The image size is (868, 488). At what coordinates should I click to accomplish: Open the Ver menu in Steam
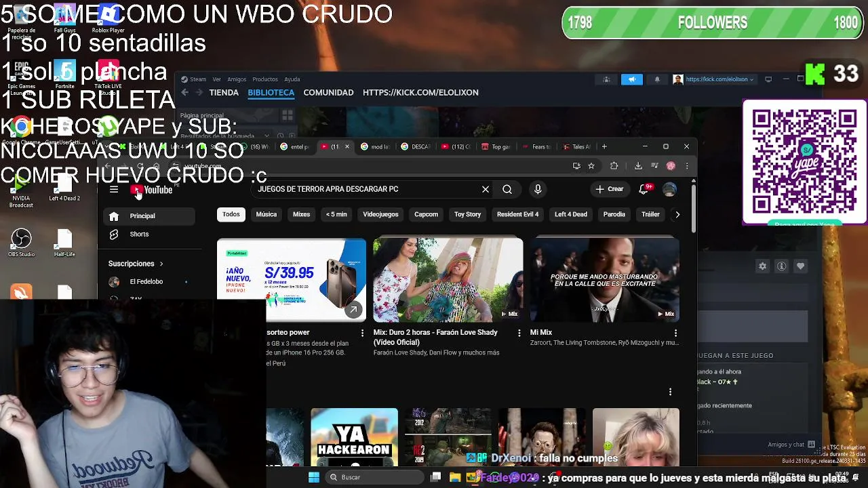(216, 79)
